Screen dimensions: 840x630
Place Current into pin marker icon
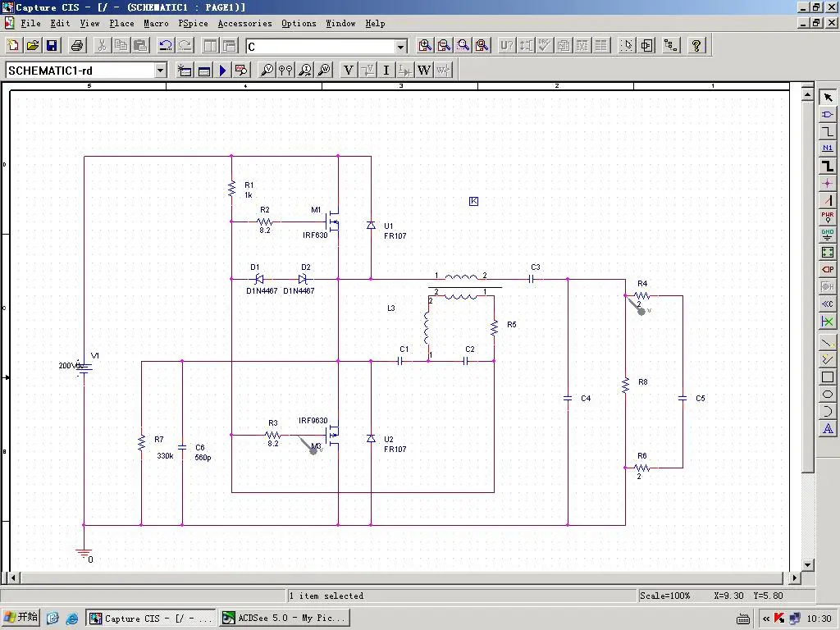click(305, 71)
